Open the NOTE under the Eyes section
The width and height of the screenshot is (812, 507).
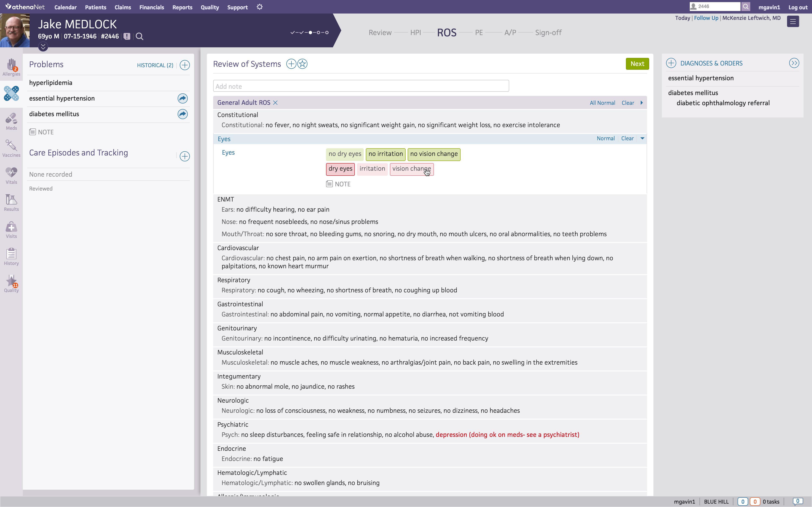338,184
